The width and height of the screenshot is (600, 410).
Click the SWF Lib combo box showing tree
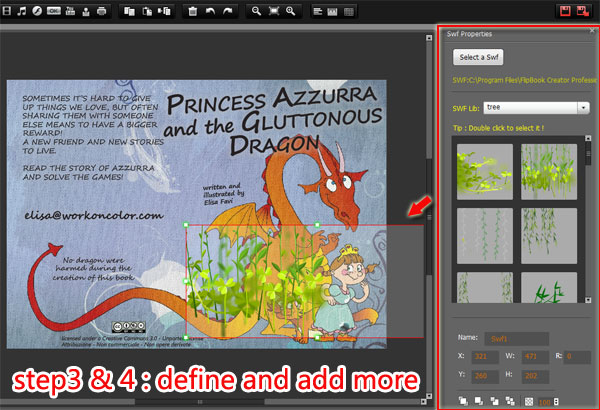(536, 108)
